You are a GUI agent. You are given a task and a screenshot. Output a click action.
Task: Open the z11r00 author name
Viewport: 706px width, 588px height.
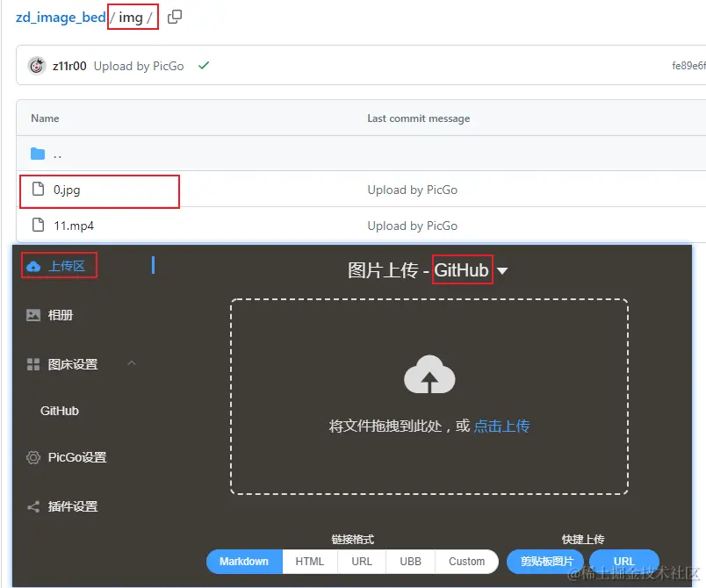(69, 66)
